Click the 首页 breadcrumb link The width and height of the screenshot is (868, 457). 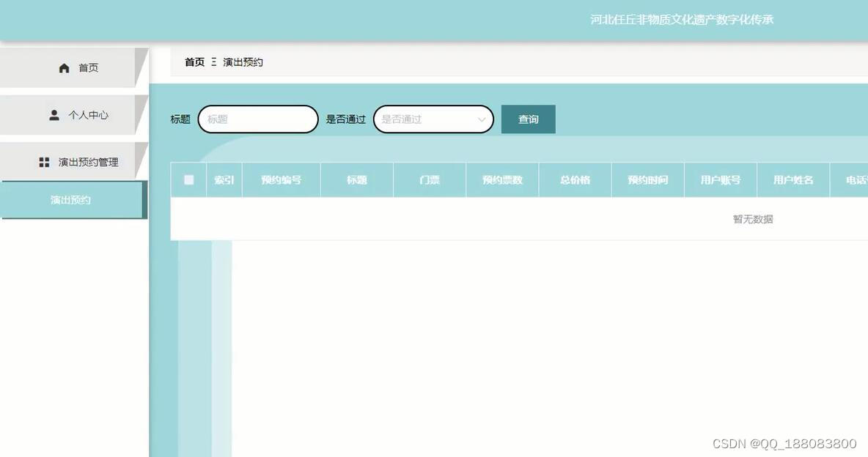[x=194, y=62]
